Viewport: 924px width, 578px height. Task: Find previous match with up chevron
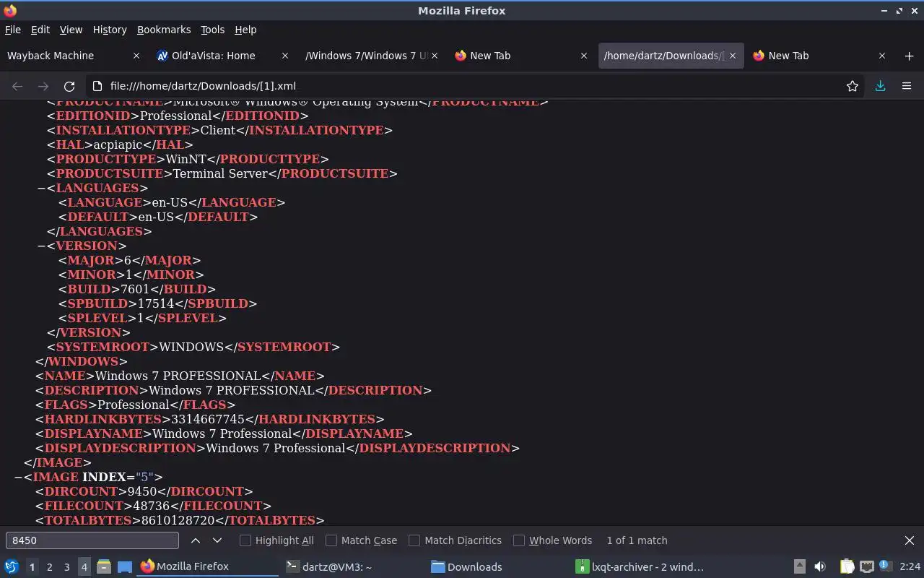(x=196, y=540)
